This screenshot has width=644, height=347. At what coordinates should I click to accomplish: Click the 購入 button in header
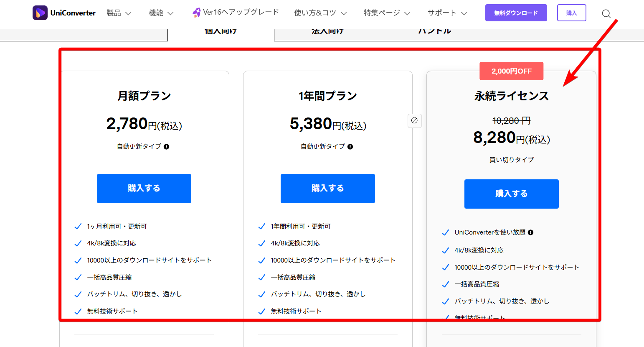(572, 13)
